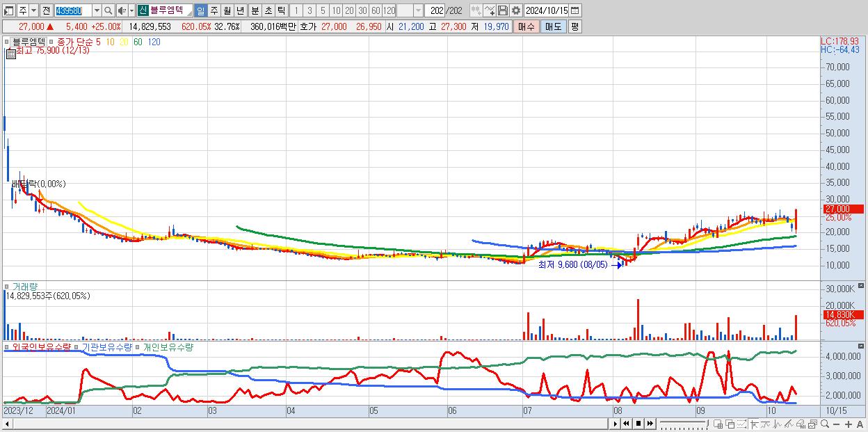Click the 120-day moving average legend number
This screenshot has width=868, height=432.
click(x=154, y=42)
